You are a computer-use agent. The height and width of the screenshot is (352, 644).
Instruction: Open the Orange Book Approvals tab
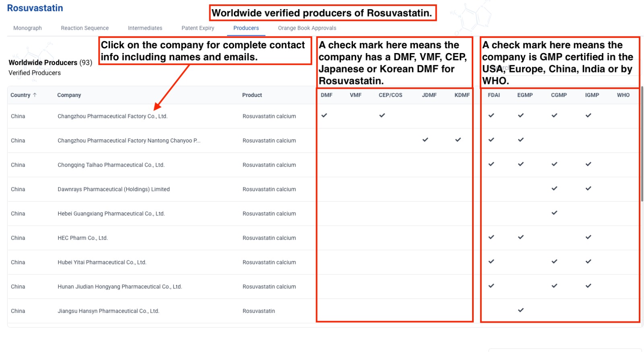[x=307, y=28]
